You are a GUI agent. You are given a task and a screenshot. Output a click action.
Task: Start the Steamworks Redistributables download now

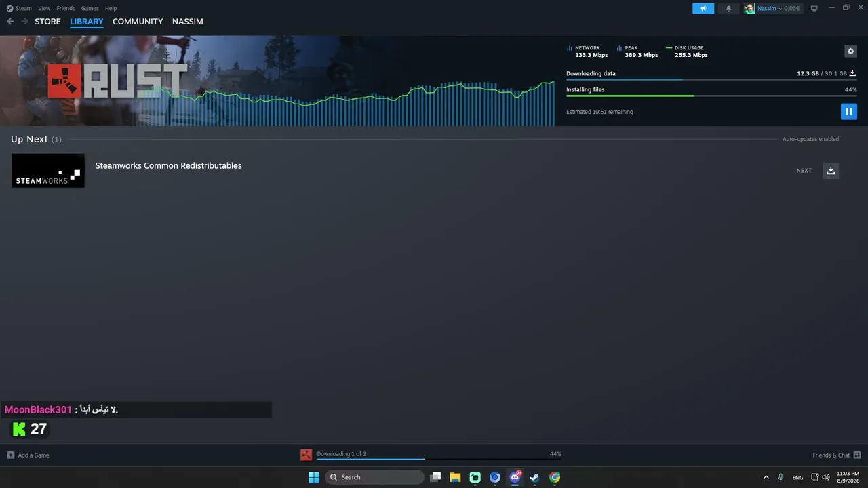[x=831, y=170]
